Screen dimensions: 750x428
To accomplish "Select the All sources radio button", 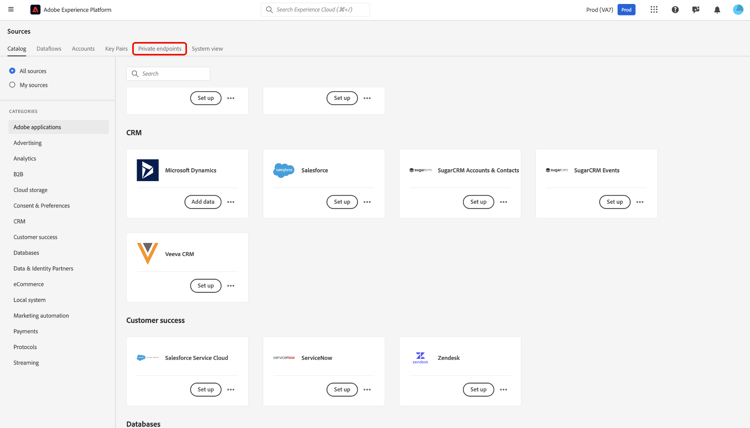I will [12, 71].
